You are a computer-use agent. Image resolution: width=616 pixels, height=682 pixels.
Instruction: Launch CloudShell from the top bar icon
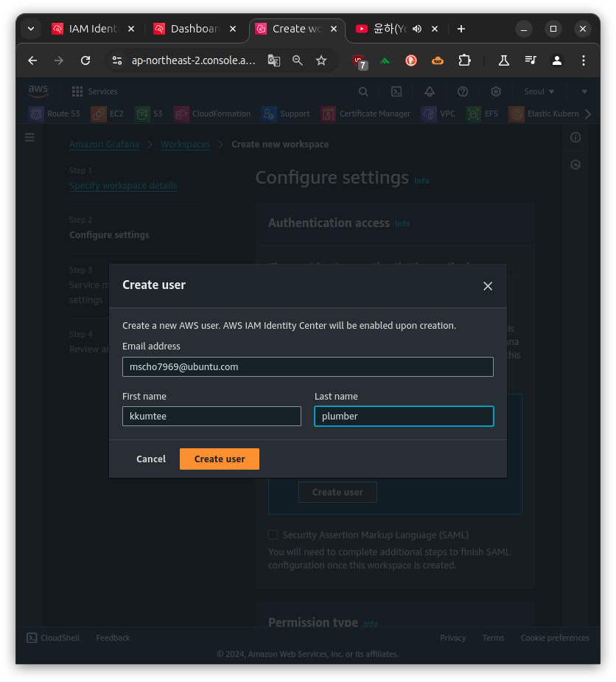pos(396,91)
